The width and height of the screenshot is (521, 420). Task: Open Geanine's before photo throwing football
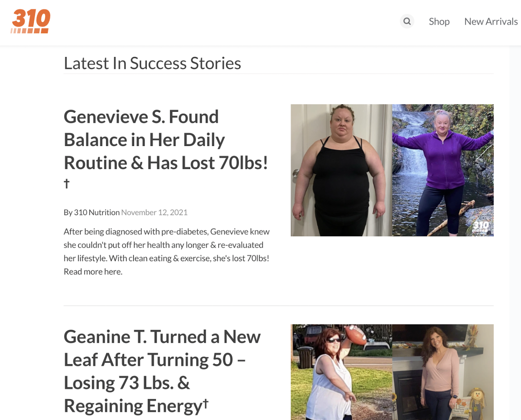[341, 372]
